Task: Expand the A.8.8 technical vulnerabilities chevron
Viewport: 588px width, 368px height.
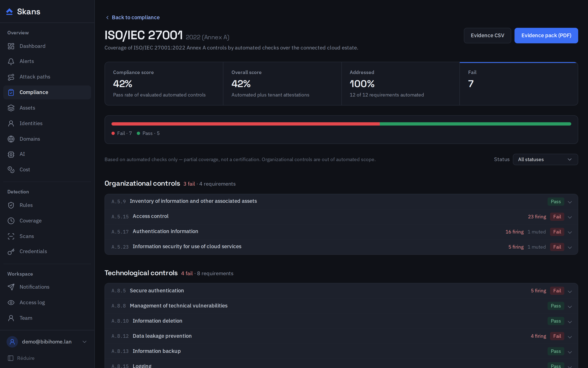Action: pos(570,306)
